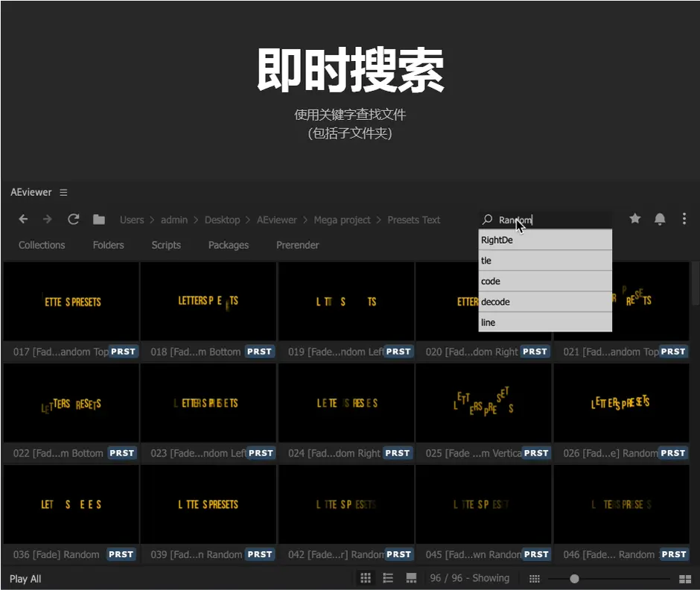Navigate to Presets Text in breadcrumb
Image resolution: width=700 pixels, height=590 pixels.
[414, 220]
